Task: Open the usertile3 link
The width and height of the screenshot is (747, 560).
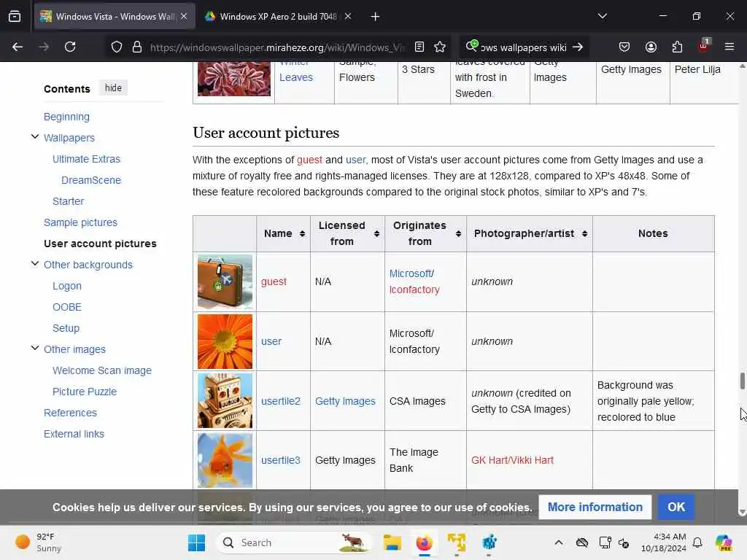Action: point(281,460)
